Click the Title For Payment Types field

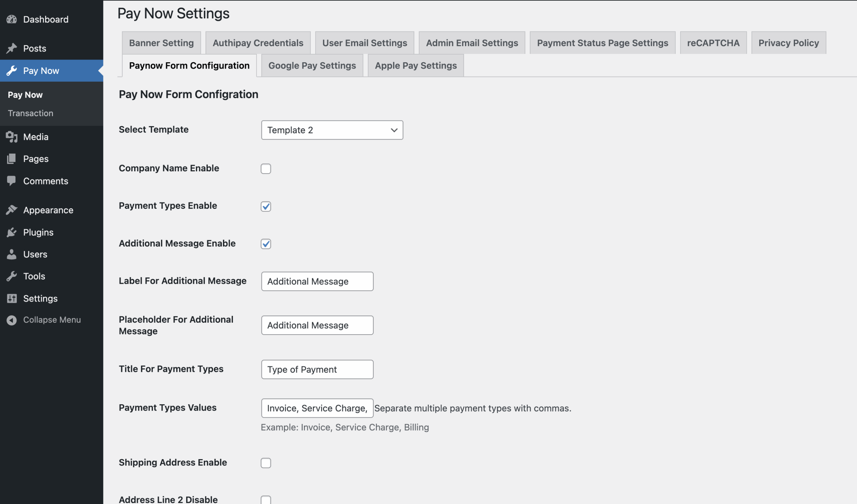317,369
